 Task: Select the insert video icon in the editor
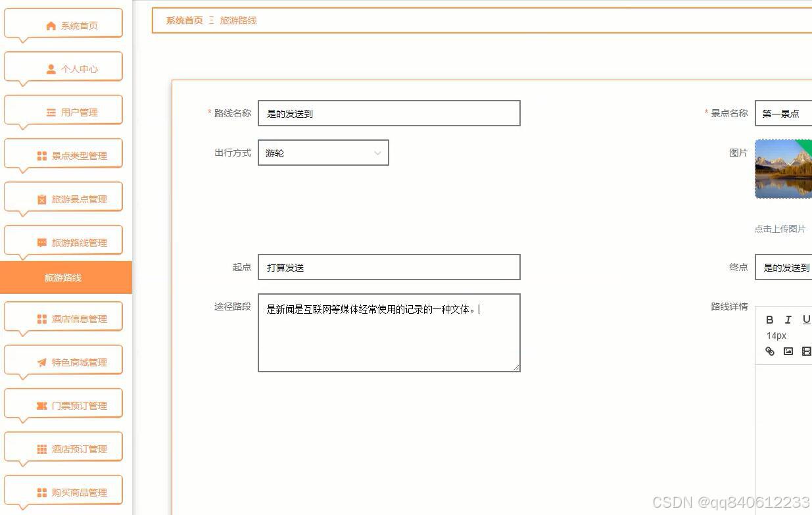pos(806,351)
